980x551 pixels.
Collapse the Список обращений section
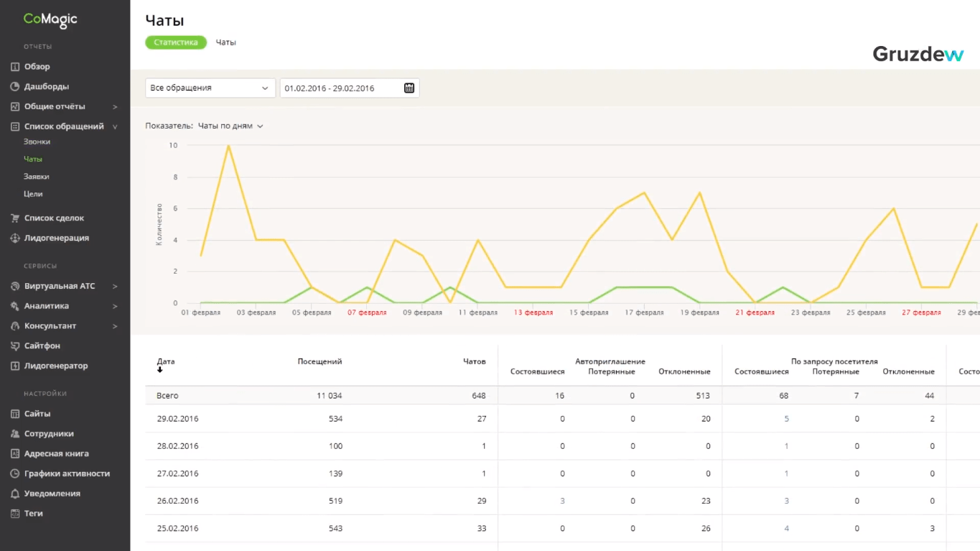pos(115,126)
